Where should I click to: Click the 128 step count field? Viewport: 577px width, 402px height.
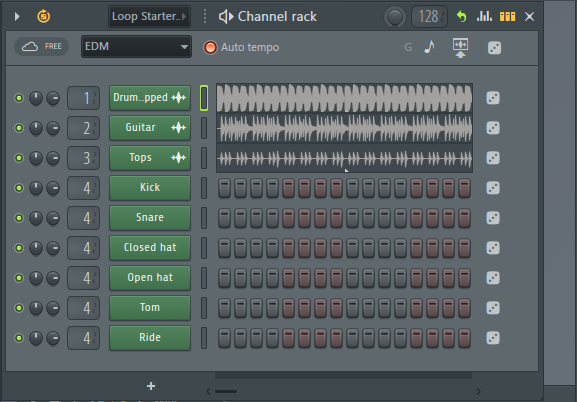coord(429,17)
